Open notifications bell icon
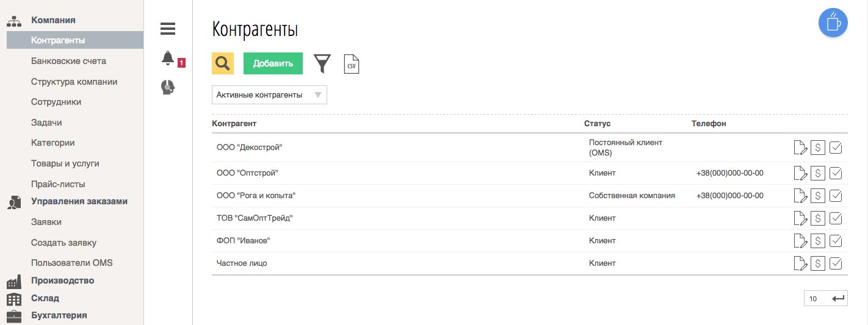 click(168, 59)
